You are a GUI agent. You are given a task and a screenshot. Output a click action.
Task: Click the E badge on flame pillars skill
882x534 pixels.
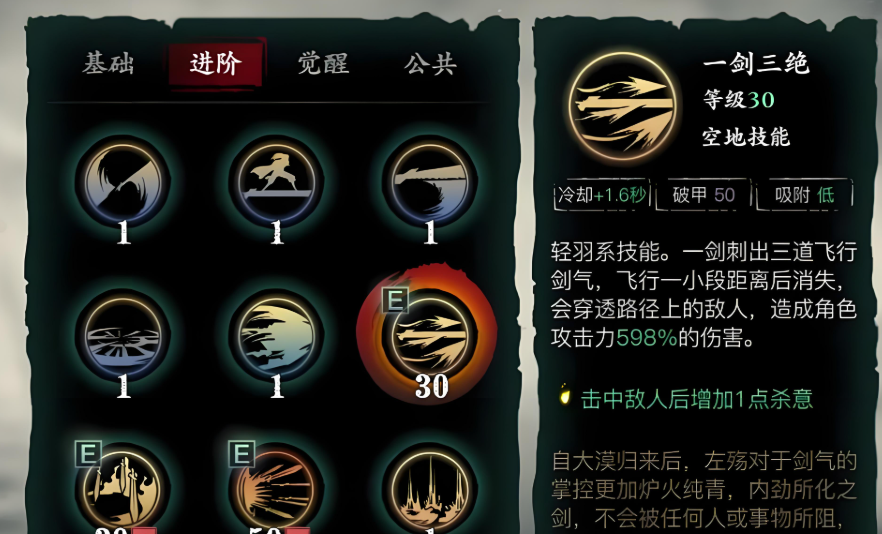88,454
